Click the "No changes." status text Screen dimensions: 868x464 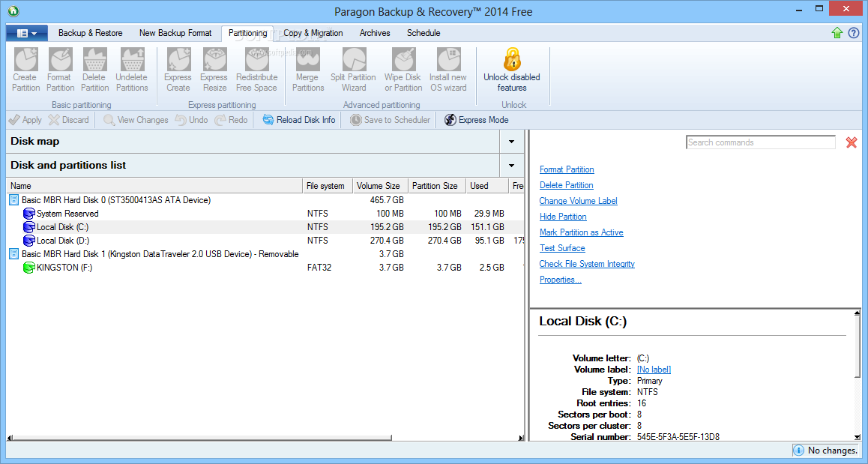833,451
